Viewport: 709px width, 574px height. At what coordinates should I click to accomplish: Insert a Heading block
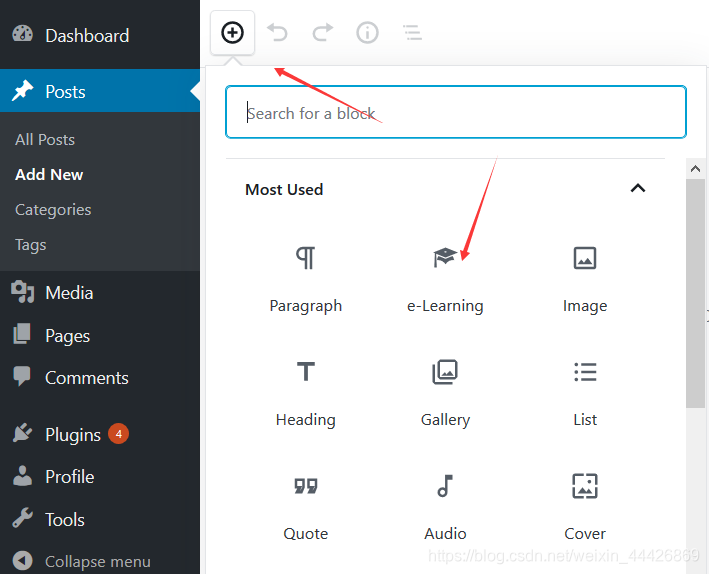(x=306, y=394)
